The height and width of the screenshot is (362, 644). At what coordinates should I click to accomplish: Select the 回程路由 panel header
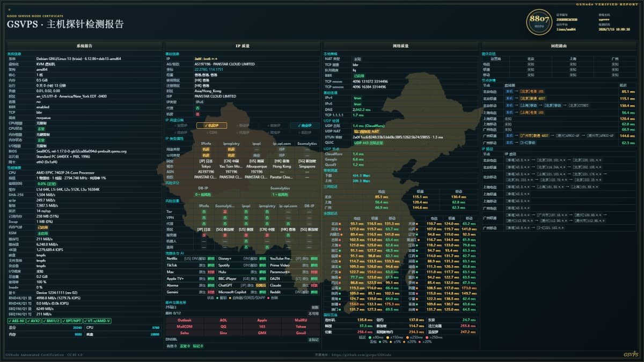tap(558, 46)
